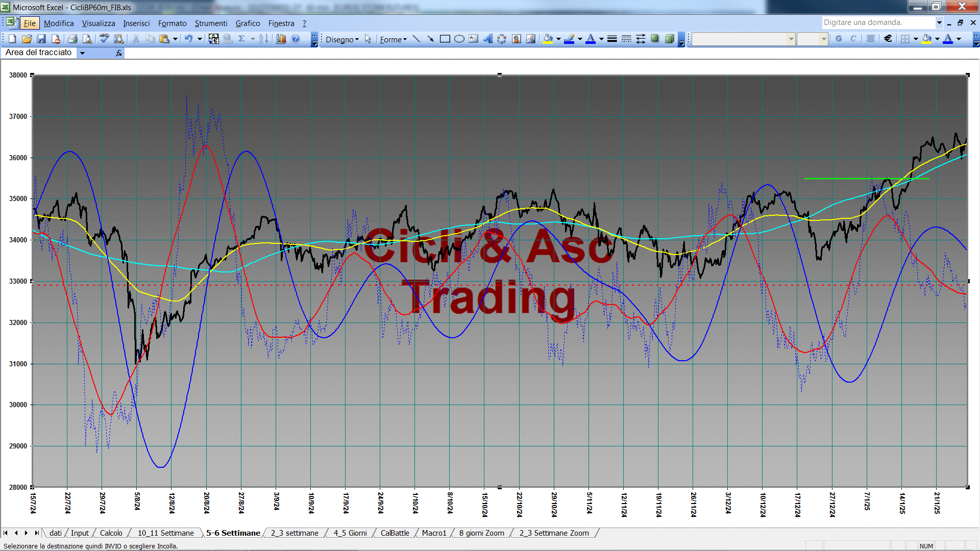Switch to the 10_11 Settimane sheet tab
The height and width of the screenshot is (551, 980).
[165, 533]
